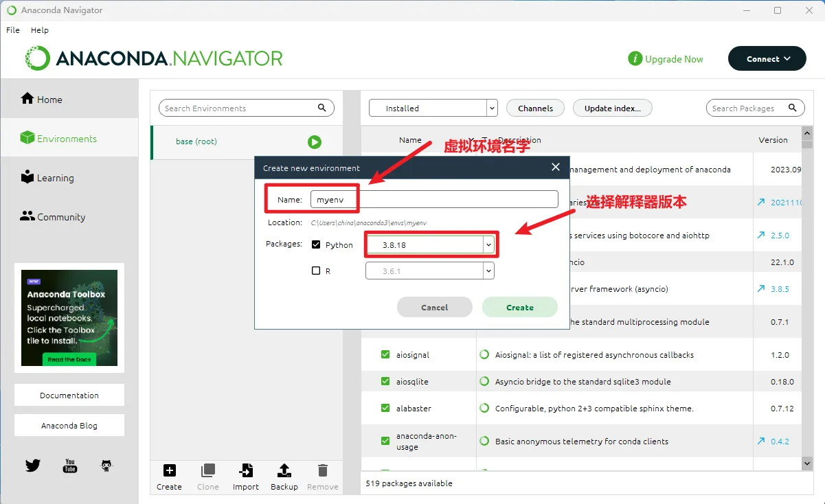Click the Search Environments magnifier icon
This screenshot has height=504, width=825.
(322, 108)
